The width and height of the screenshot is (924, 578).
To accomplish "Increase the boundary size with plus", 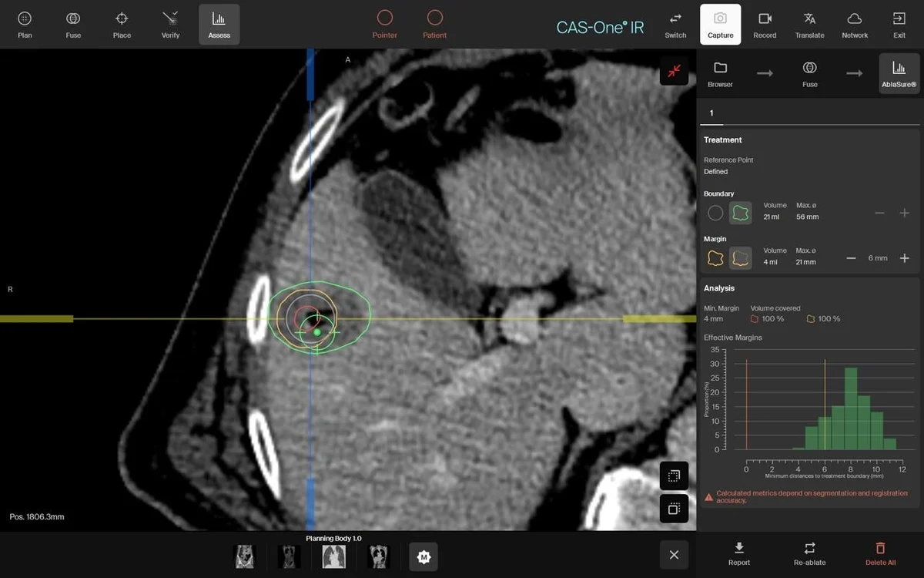I will click(x=905, y=213).
